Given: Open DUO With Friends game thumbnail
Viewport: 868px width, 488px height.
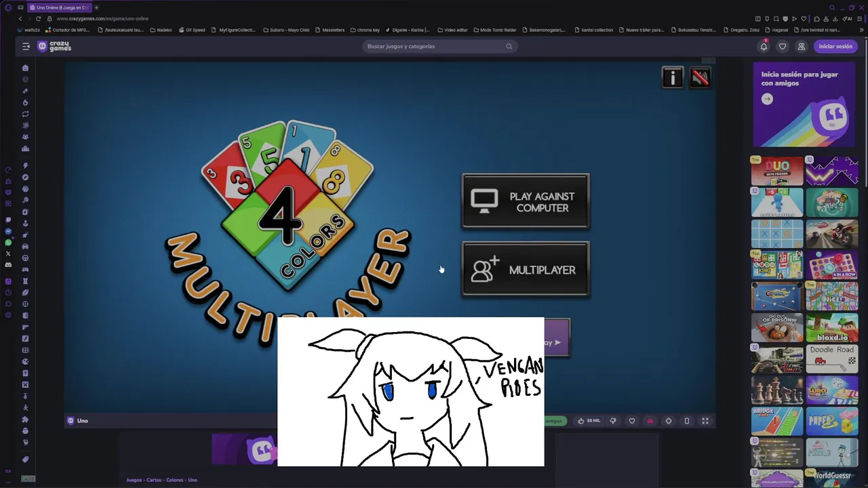Looking at the screenshot, I should (x=777, y=171).
